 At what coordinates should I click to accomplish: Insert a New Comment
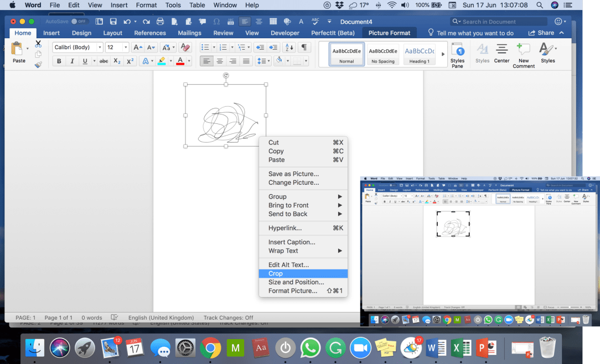(523, 55)
